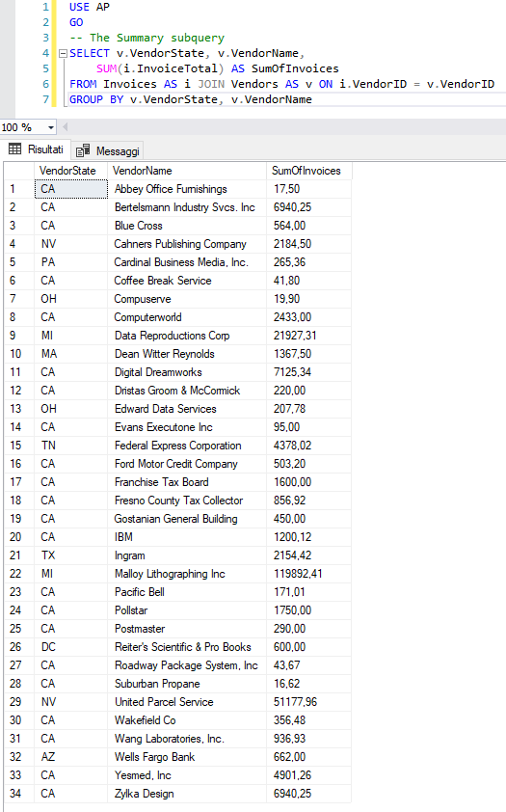Click the USE AP statement line
Image resolution: width=506 pixels, height=812 pixels.
(x=90, y=7)
